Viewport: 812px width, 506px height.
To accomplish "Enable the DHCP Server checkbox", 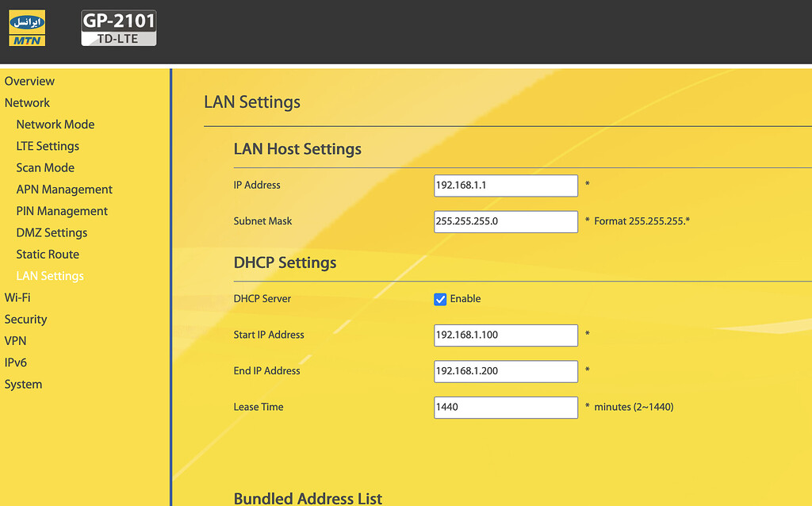I will (x=440, y=299).
